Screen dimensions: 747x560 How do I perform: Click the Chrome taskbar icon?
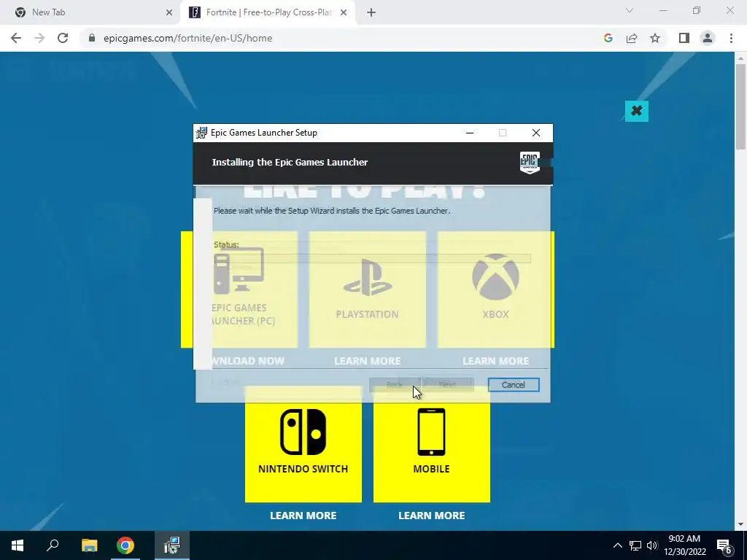click(x=125, y=545)
